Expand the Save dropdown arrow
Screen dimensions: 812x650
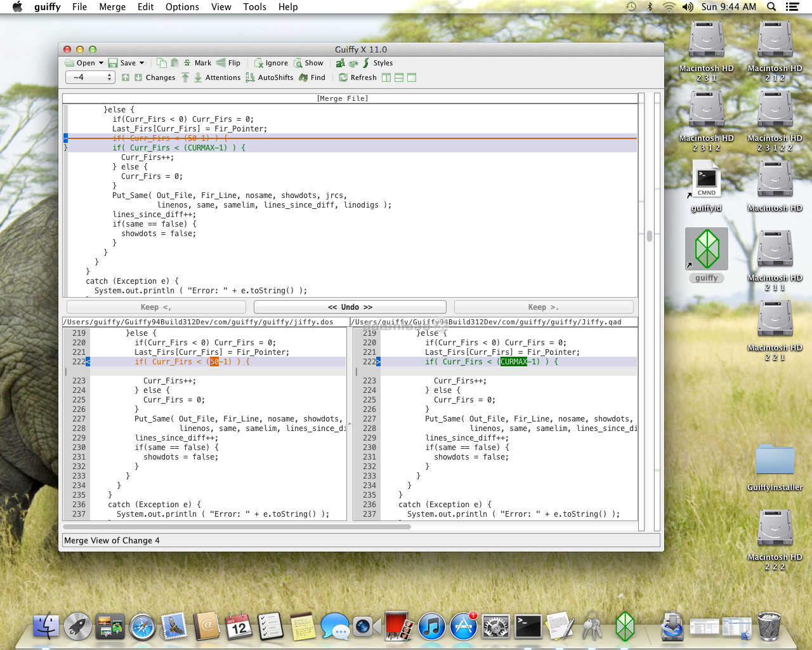pyautogui.click(x=141, y=63)
